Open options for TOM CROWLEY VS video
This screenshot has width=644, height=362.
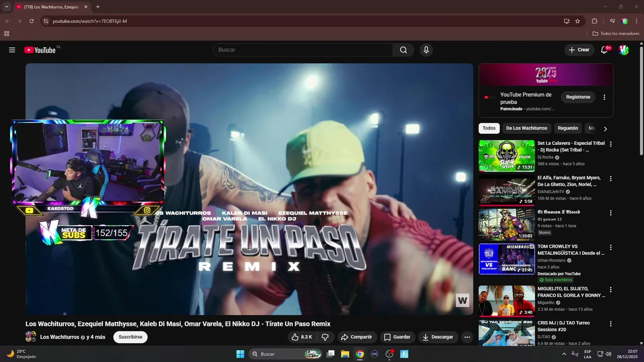[611, 247]
